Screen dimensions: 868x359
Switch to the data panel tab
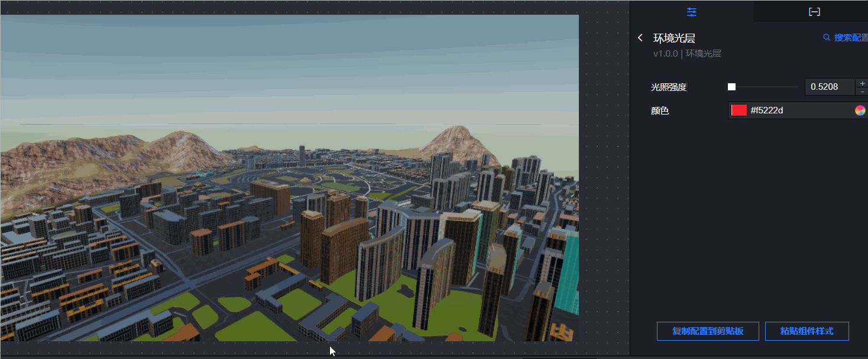point(814,12)
